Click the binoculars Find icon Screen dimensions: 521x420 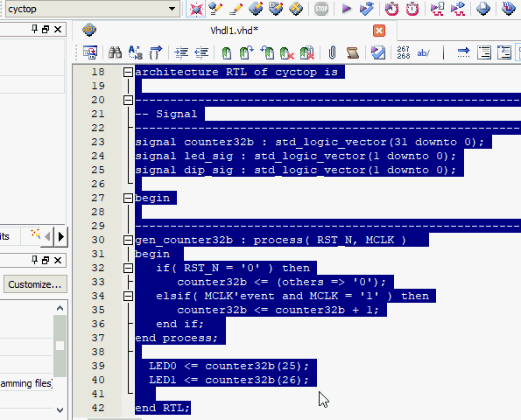point(115,52)
